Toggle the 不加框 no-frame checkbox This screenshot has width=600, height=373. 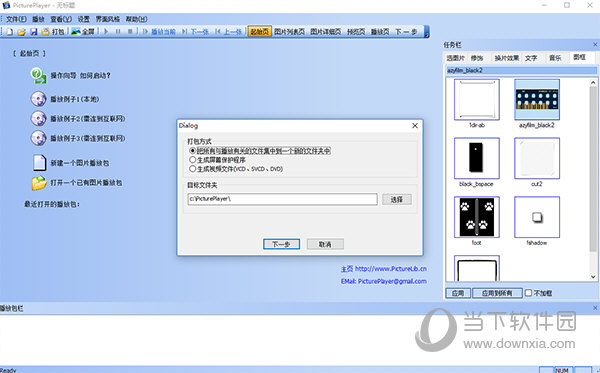528,293
